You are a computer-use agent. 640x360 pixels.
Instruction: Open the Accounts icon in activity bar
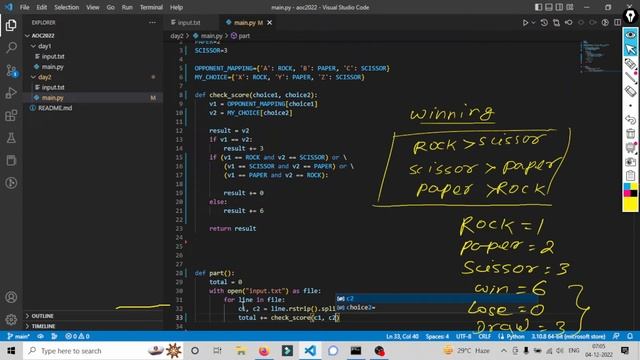pos(11,297)
